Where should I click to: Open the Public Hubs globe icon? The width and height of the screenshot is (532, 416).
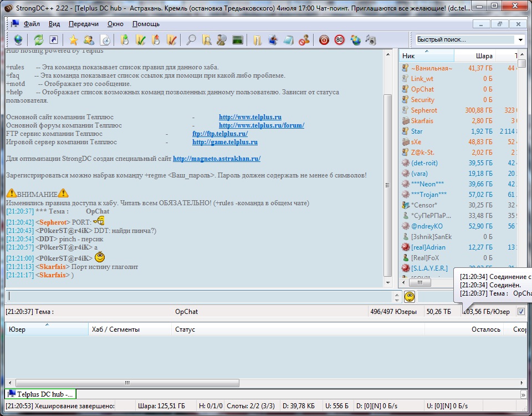click(x=18, y=40)
